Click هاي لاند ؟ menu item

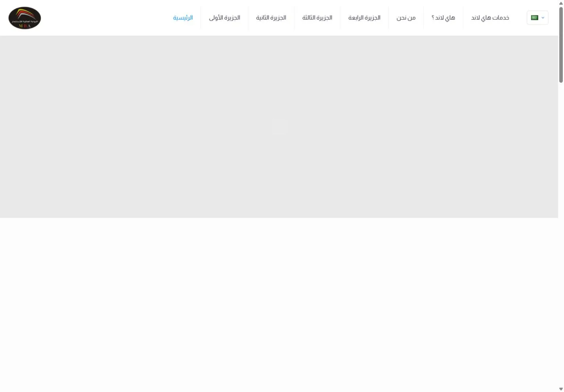443,18
